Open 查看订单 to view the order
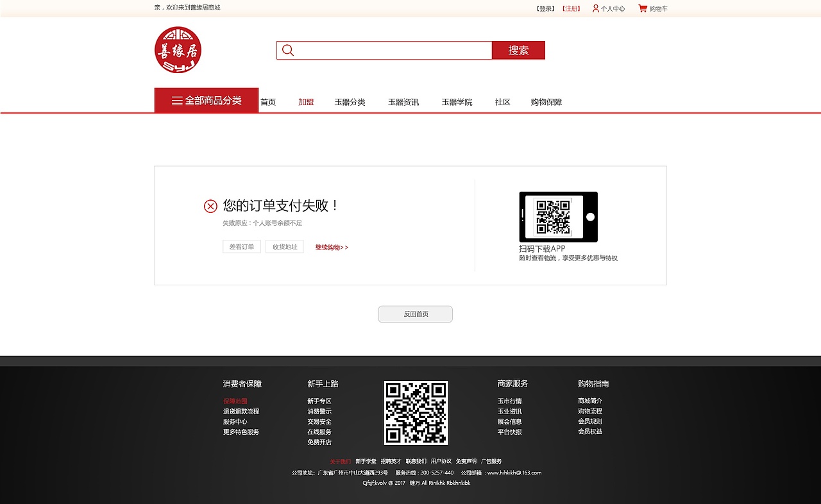The height and width of the screenshot is (504, 821). [241, 246]
